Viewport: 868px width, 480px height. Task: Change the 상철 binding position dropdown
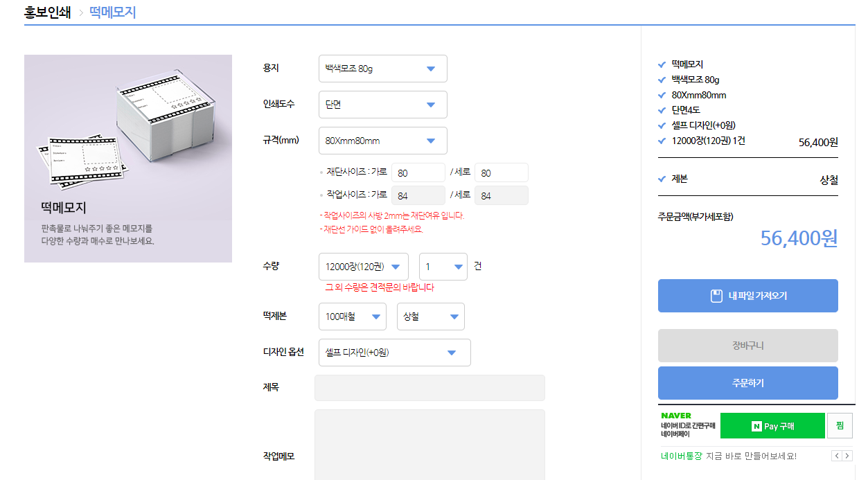pyautogui.click(x=430, y=317)
